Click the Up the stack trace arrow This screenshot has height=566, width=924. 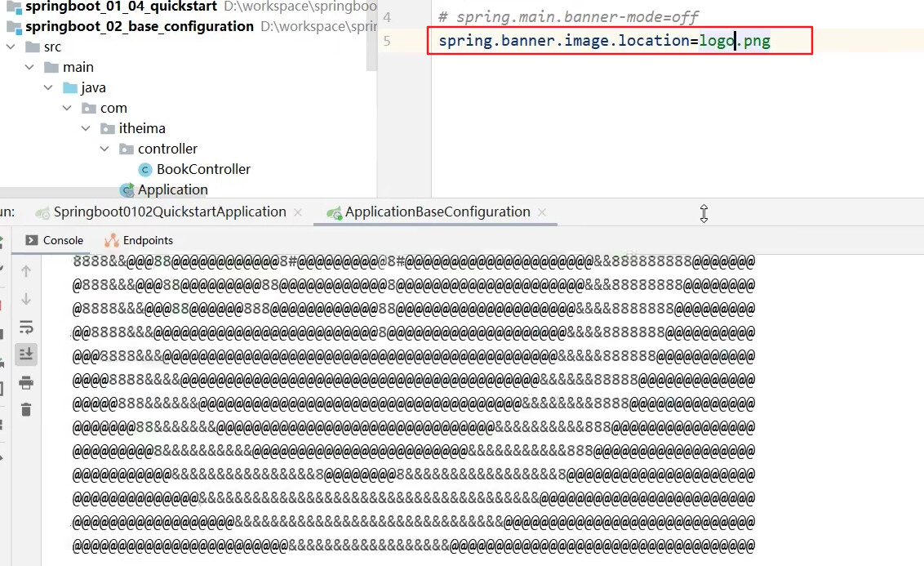click(x=26, y=271)
